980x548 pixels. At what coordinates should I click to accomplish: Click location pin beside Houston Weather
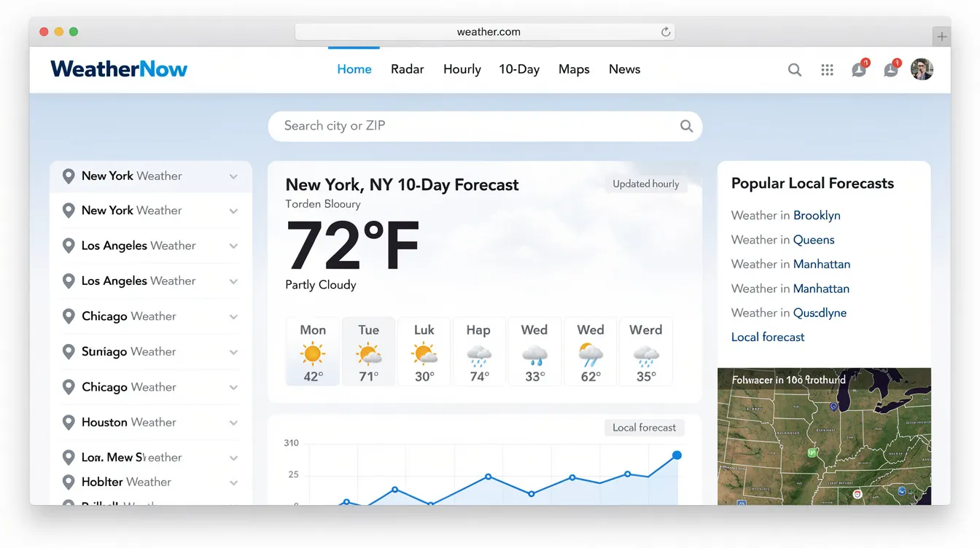pyautogui.click(x=69, y=423)
